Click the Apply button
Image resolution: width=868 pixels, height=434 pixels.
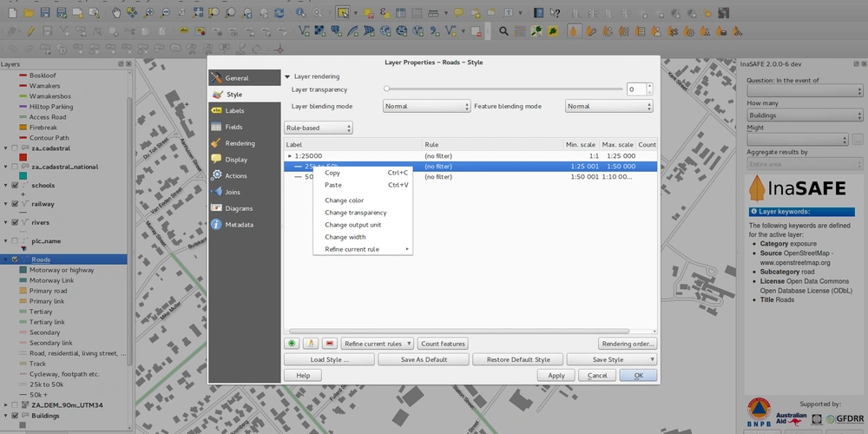pos(556,375)
